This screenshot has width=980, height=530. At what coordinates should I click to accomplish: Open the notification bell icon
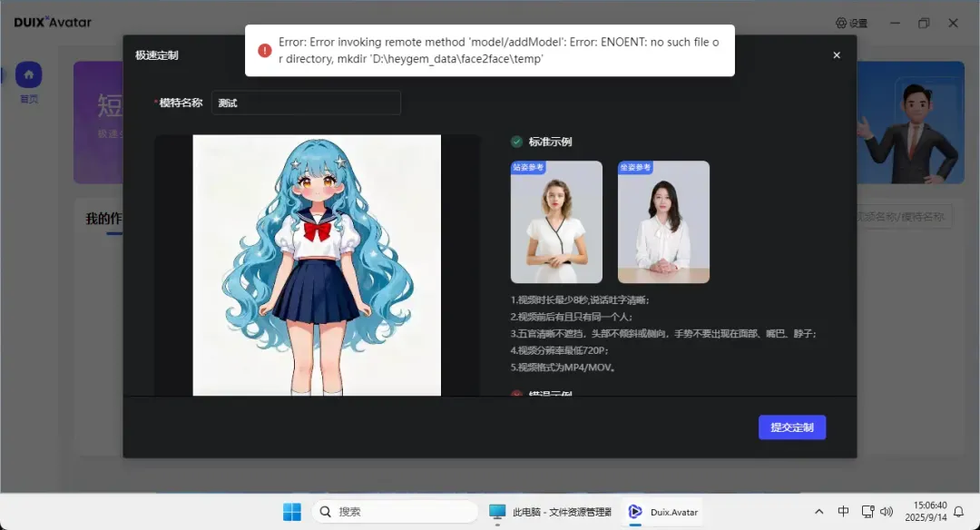tap(958, 512)
